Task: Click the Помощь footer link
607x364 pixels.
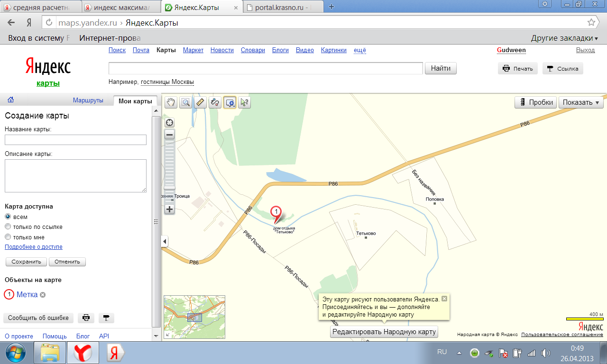Action: (x=55, y=336)
